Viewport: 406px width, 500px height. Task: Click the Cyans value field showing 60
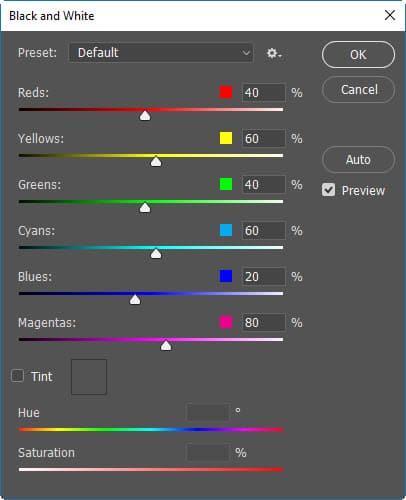pyautogui.click(x=264, y=230)
